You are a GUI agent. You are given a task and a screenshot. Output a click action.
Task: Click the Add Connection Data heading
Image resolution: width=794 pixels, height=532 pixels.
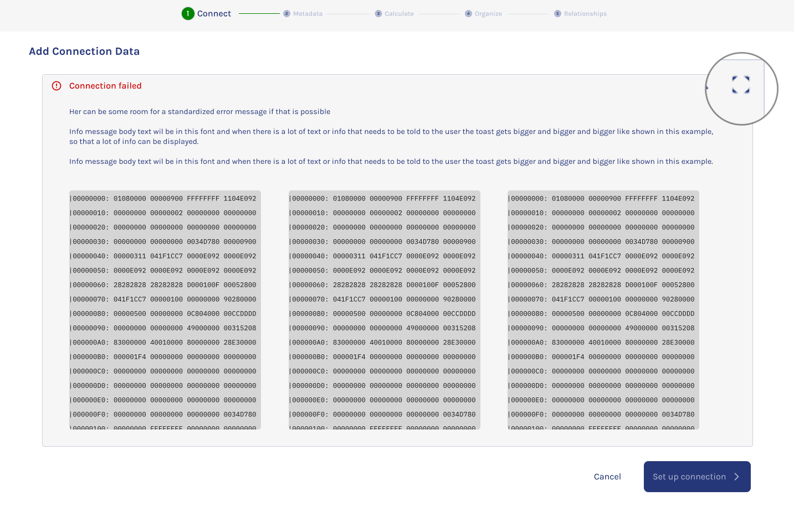(84, 51)
